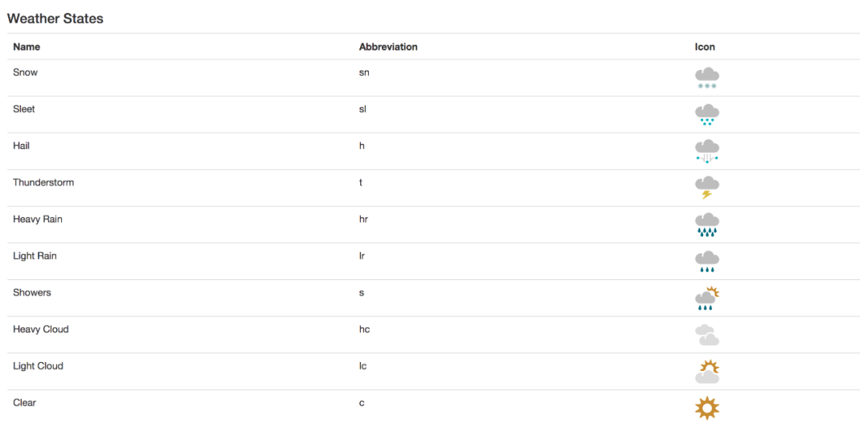Select the Showers name text

(32, 292)
